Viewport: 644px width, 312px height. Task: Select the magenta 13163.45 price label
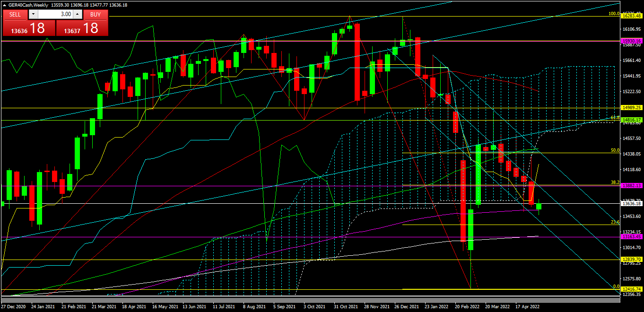tap(632, 237)
